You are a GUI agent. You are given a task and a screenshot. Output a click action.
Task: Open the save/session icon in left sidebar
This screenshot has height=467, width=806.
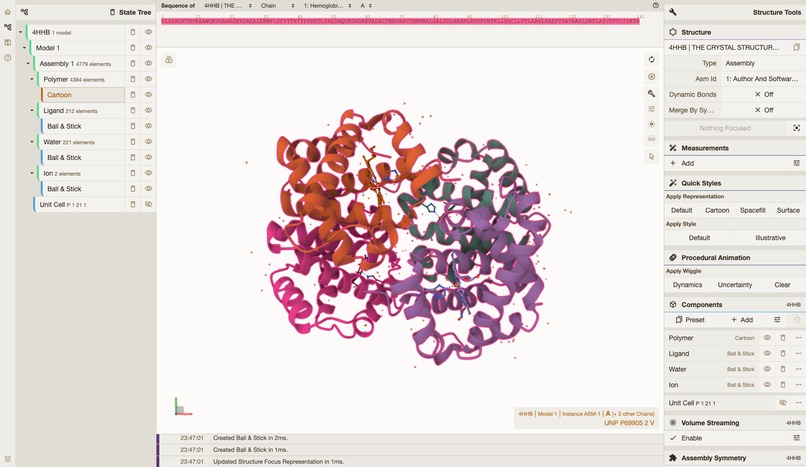tap(8, 43)
